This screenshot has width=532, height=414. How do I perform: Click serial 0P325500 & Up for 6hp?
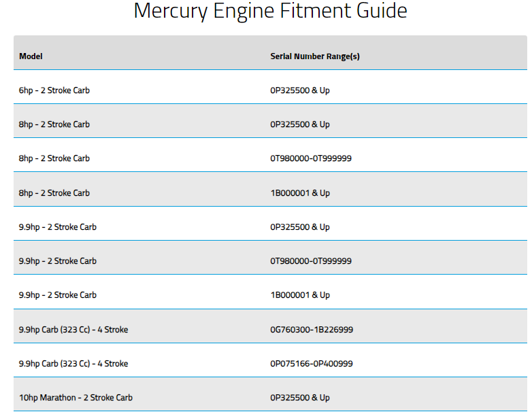click(300, 90)
